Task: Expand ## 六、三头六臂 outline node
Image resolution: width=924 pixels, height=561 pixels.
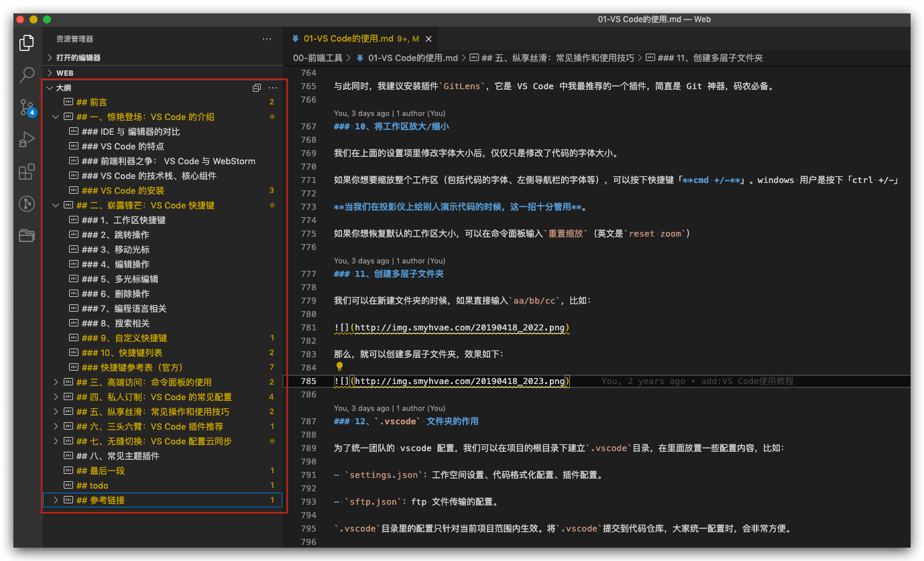Action: click(x=56, y=426)
